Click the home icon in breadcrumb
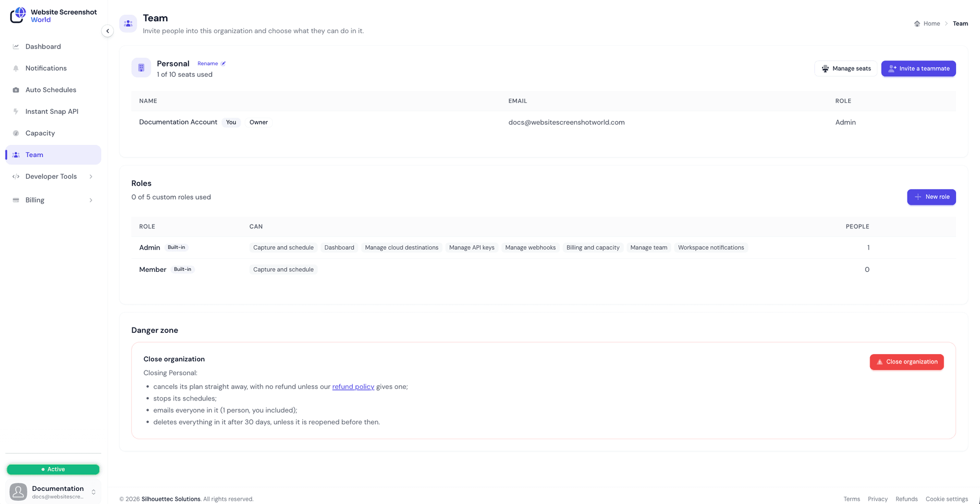980x504 pixels. coord(917,23)
